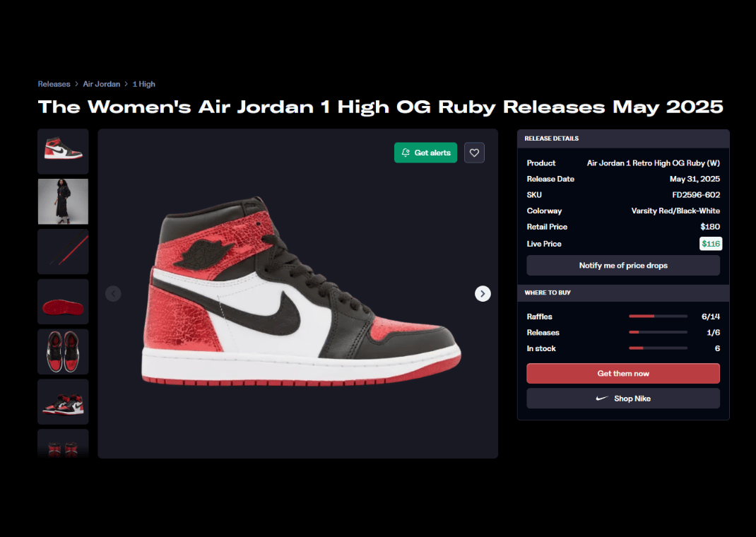This screenshot has width=756, height=537.
Task: Select the partially visible heel view thumbnail
Action: (63, 444)
